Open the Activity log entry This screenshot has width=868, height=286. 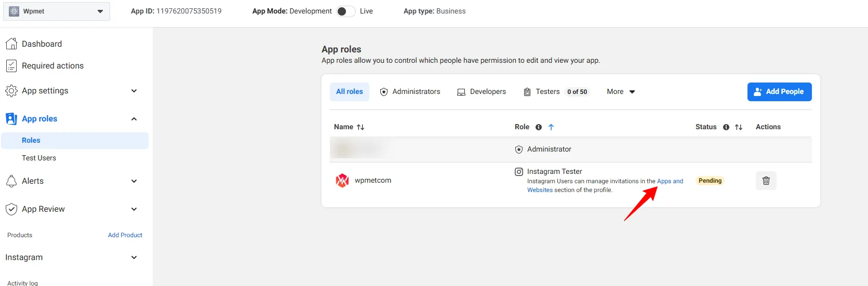(22, 283)
